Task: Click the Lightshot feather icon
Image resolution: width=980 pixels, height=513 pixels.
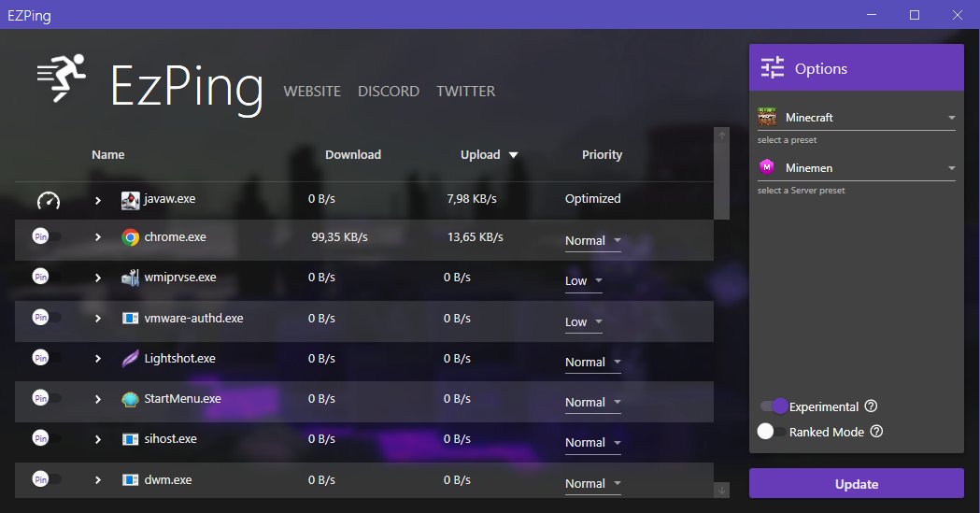Action: pyautogui.click(x=130, y=359)
